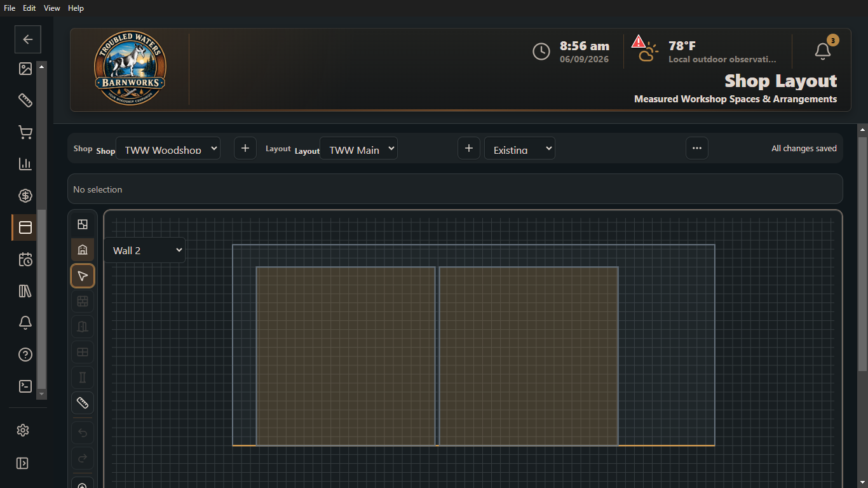Switch to the wall elevation view tool
The width and height of the screenshot is (868, 488).
click(83, 250)
